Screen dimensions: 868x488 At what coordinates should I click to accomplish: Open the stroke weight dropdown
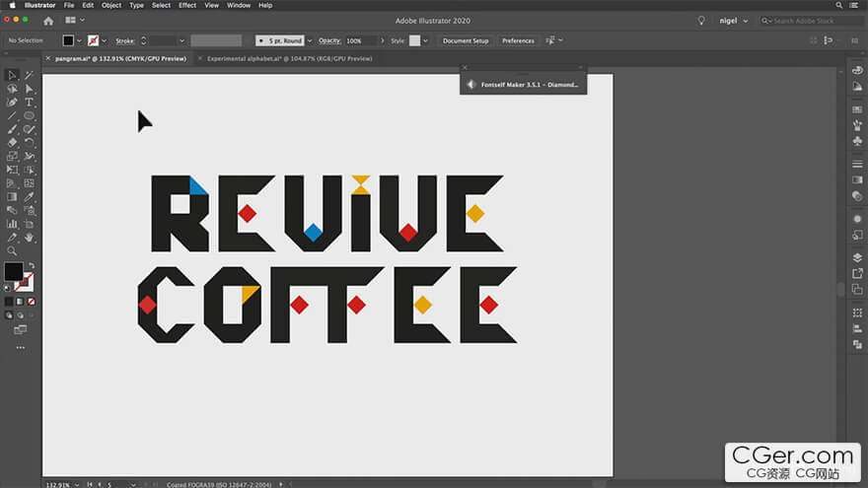tap(181, 41)
